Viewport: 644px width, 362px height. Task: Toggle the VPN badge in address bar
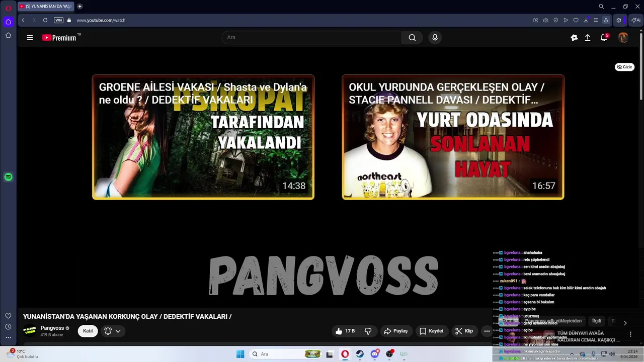click(x=58, y=20)
